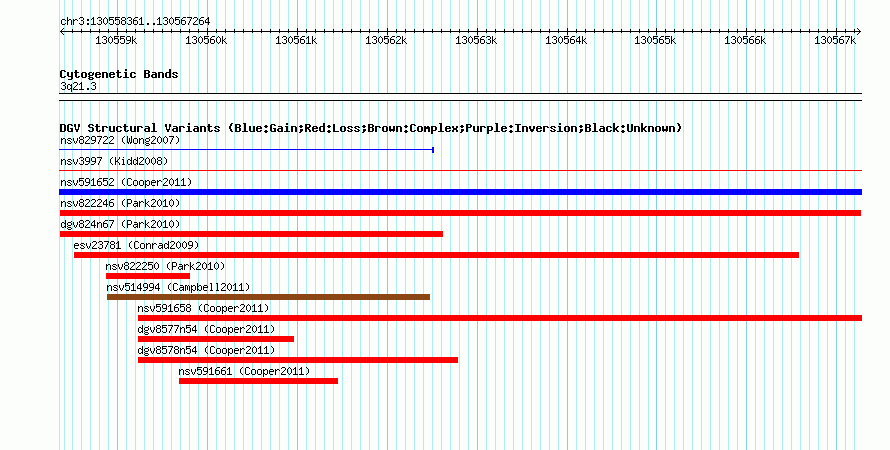Select the nsv822250 (Park2010) label
This screenshot has width=890, height=450.
coord(165,266)
